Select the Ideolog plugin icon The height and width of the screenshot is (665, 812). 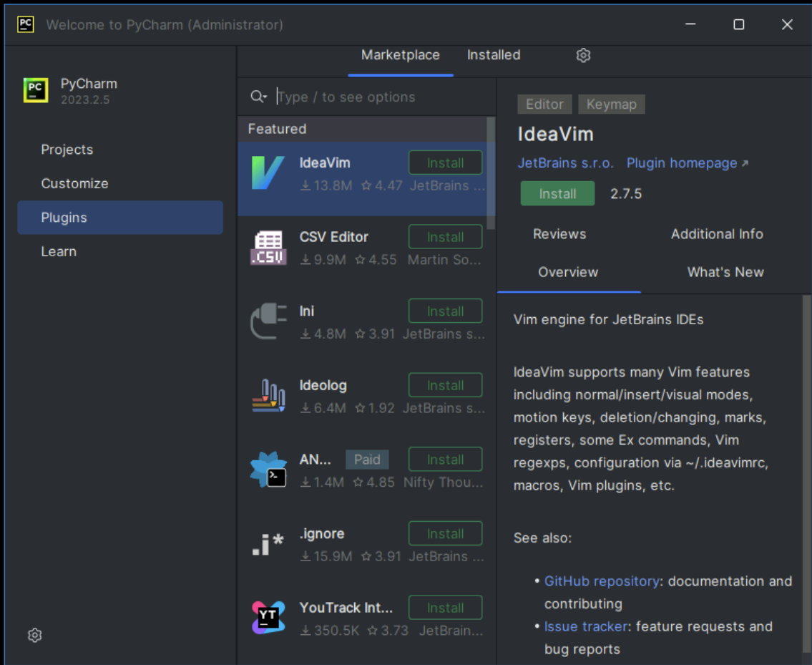[x=268, y=395]
